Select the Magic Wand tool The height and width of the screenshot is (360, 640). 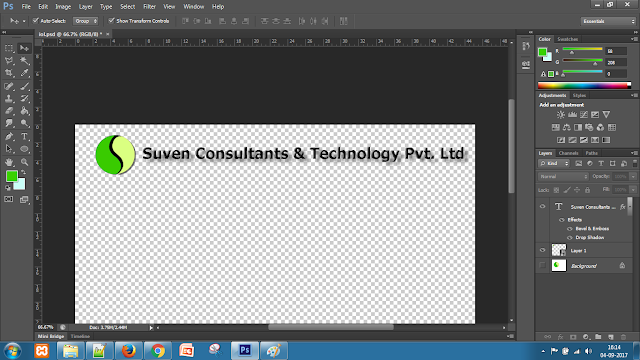[x=24, y=61]
